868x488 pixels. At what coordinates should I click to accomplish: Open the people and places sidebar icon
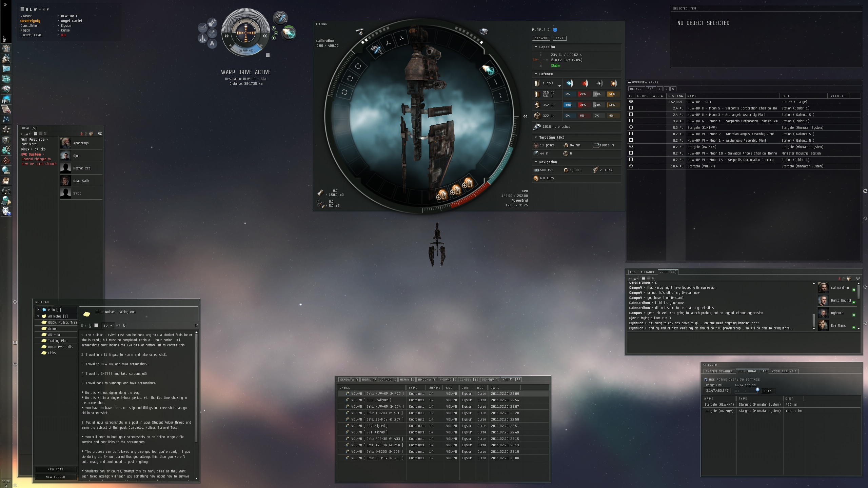pos(6,59)
